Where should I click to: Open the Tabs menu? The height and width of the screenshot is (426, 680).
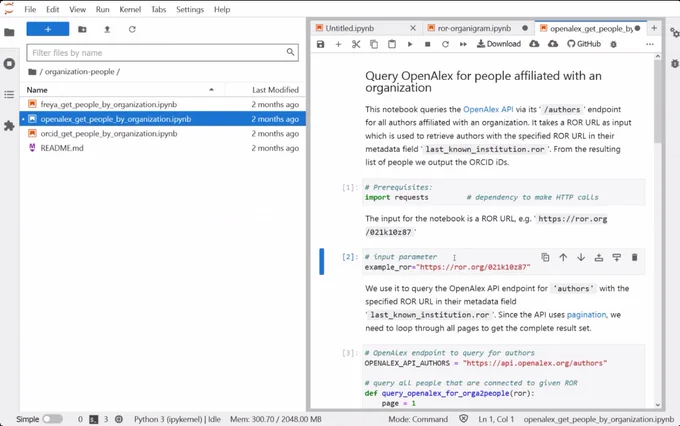(x=158, y=9)
